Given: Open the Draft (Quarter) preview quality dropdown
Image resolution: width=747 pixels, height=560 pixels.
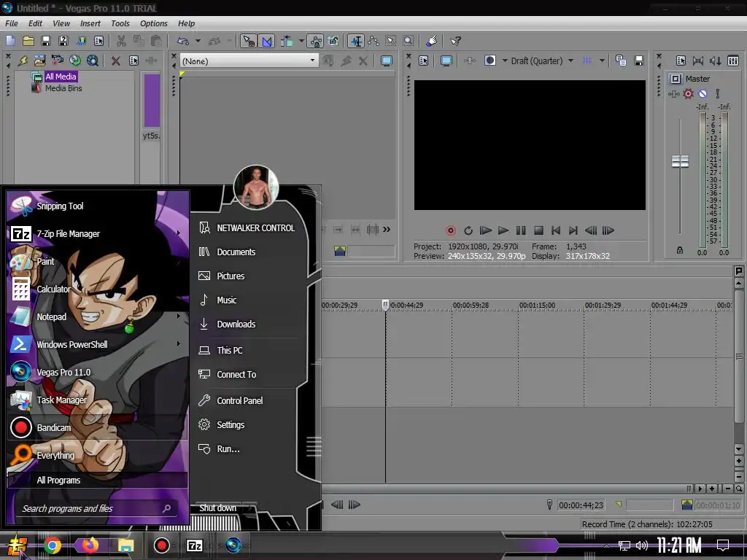Looking at the screenshot, I should (x=570, y=61).
